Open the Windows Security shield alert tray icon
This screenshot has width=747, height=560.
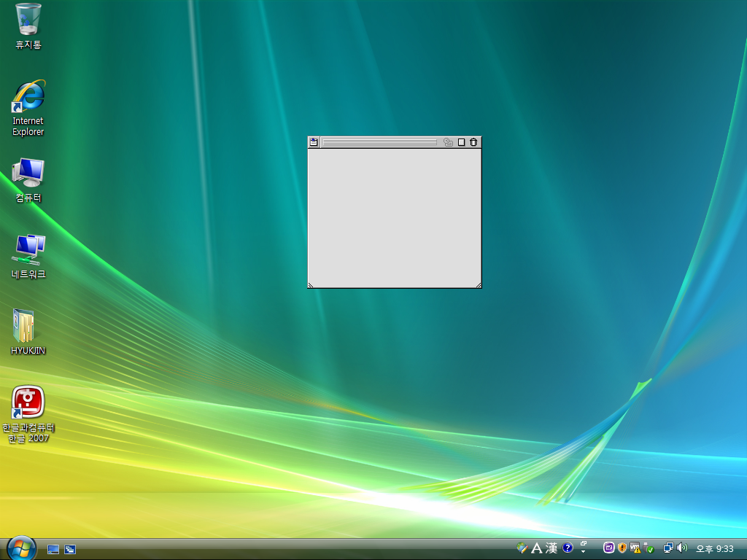[622, 548]
